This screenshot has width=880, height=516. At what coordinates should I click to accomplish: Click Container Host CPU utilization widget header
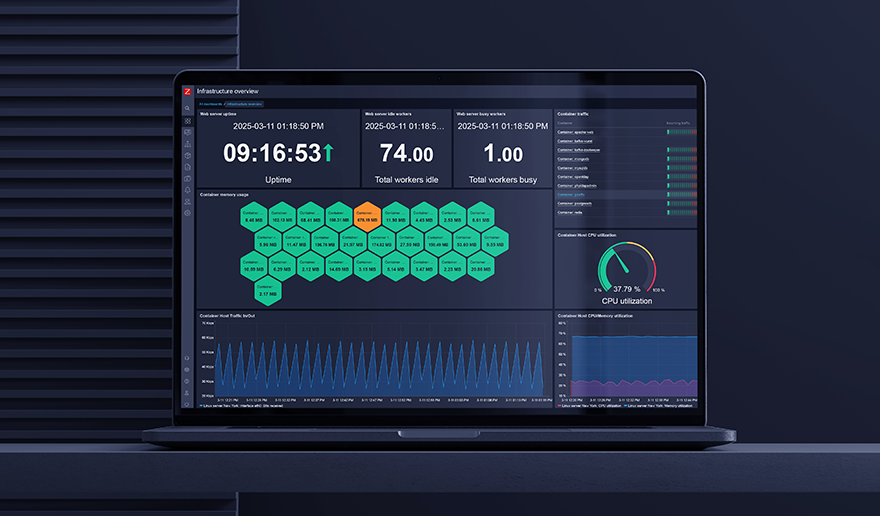[586, 235]
